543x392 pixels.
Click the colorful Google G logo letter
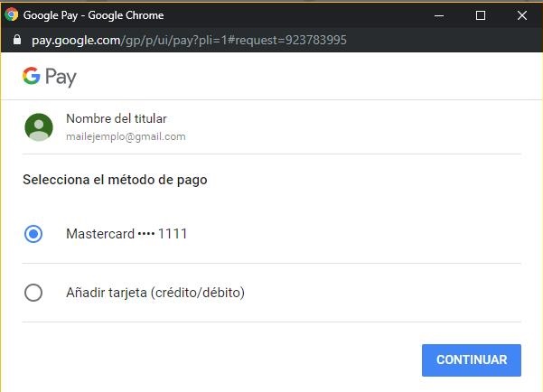(32, 76)
